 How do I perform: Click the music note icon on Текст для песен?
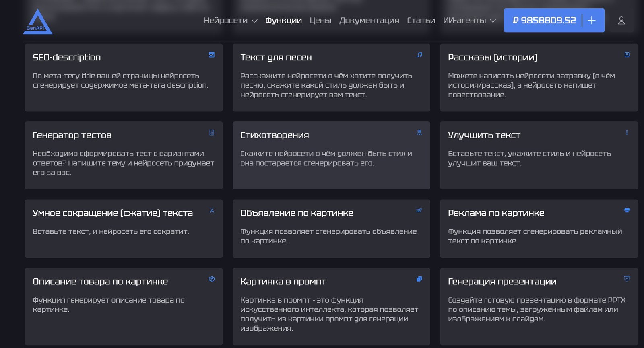point(419,55)
